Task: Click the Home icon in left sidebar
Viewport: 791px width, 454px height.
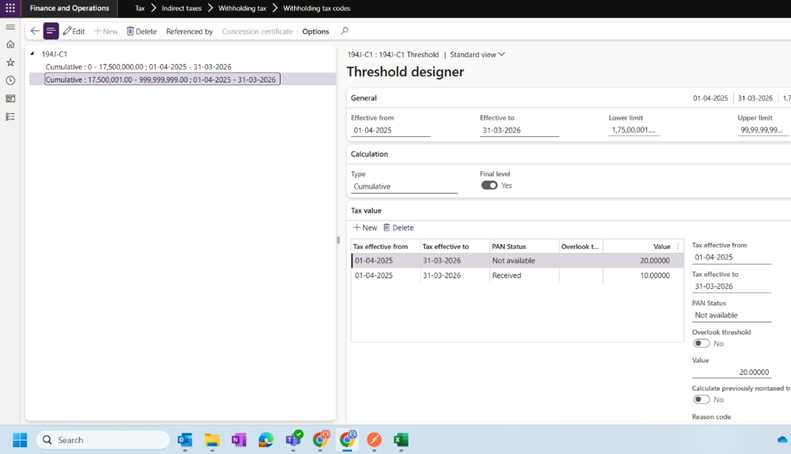Action: 10,45
